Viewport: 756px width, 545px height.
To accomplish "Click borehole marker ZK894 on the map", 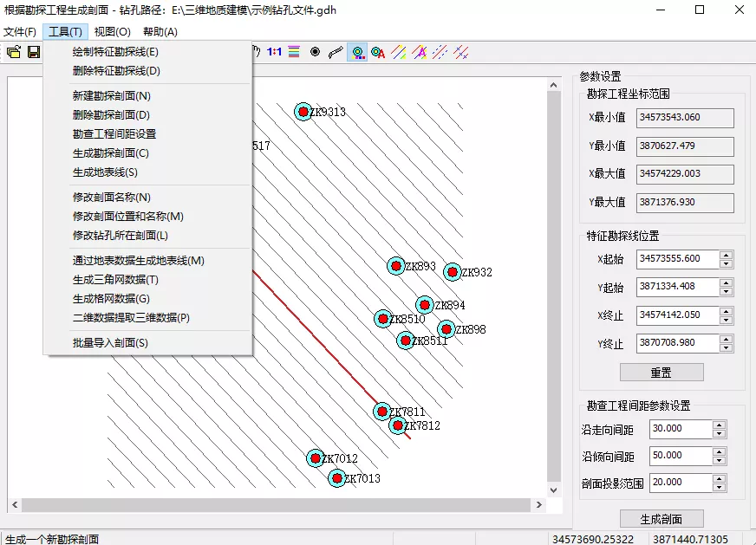I will point(425,305).
